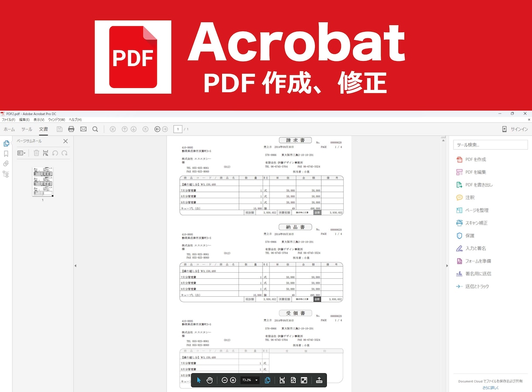This screenshot has height=392, width=532.
Task: Open 入力と署名 tool
Action: pos(471,248)
